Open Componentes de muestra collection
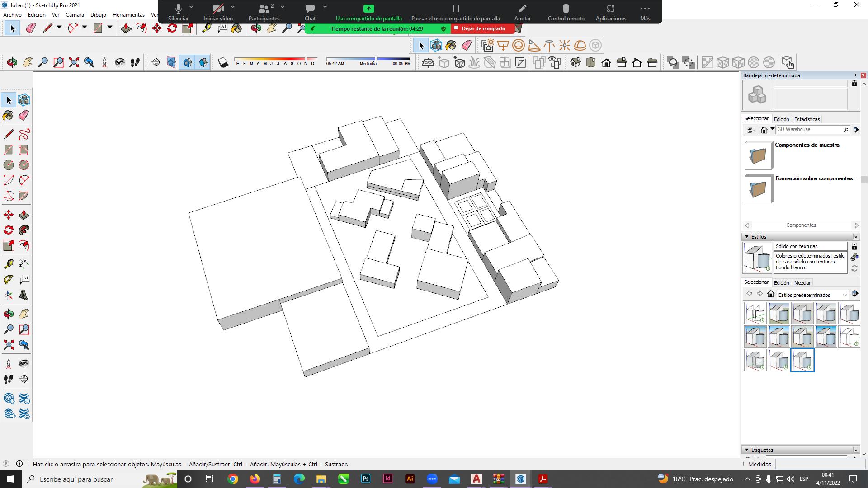 pyautogui.click(x=758, y=156)
